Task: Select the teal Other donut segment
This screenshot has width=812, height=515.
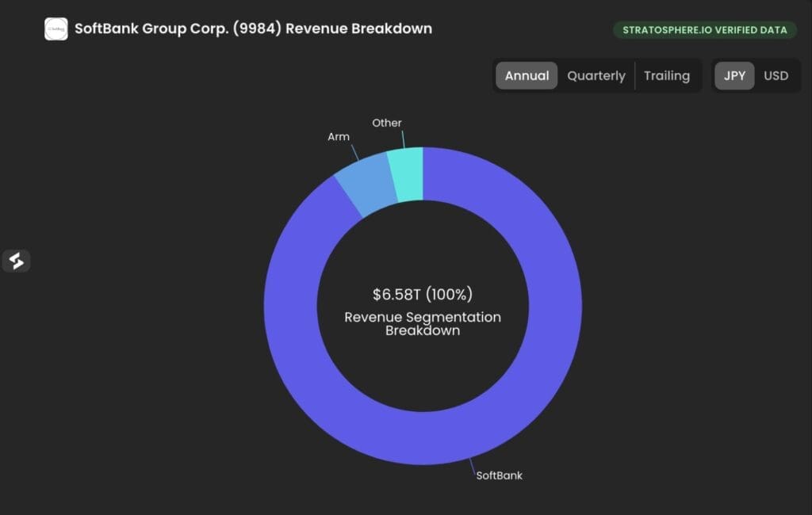Action: point(408,174)
